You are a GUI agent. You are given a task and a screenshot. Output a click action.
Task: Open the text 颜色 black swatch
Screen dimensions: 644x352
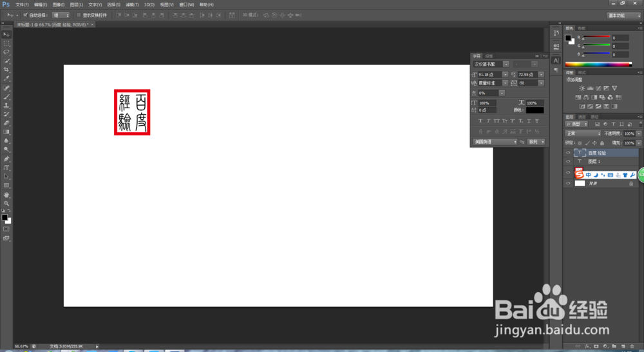point(535,110)
